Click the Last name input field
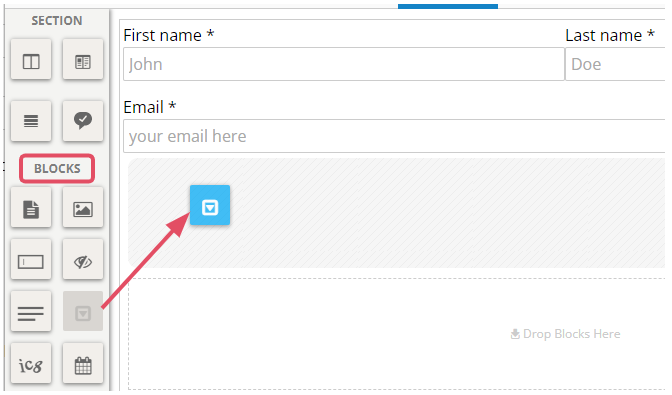Viewport: 672px width, 395px height. pyautogui.click(x=615, y=64)
